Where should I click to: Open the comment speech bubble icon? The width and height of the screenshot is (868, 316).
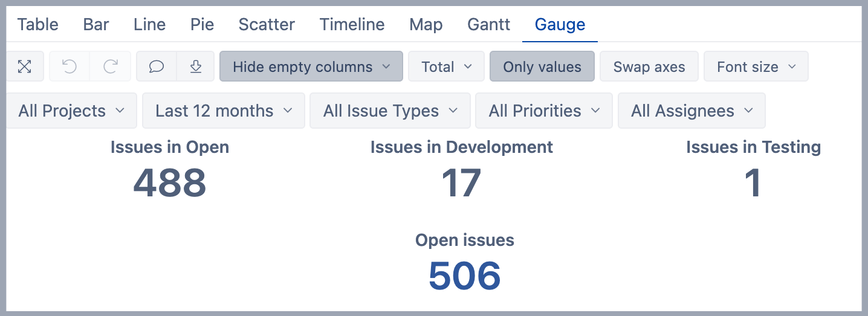point(157,66)
